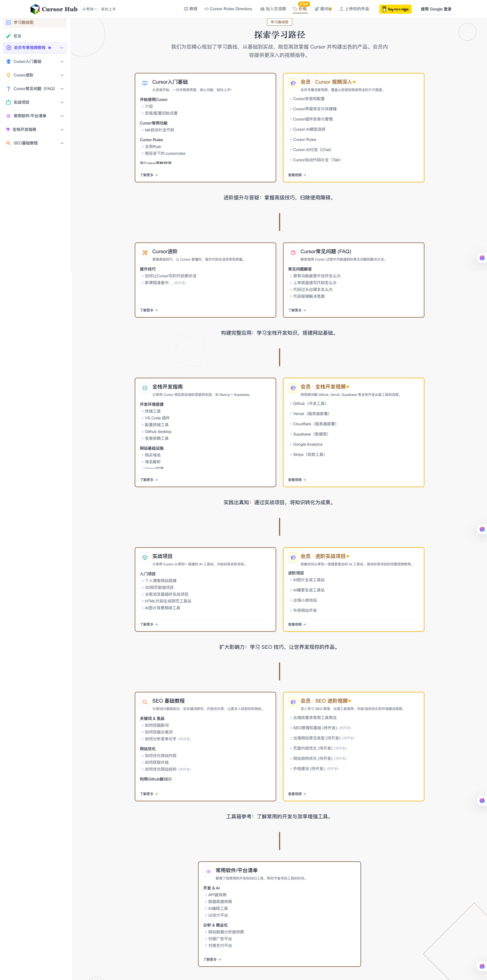Screen dimensions: 487x980
Task: Click the icon beside sidebar 全栈开发指南
Action: tap(7, 130)
